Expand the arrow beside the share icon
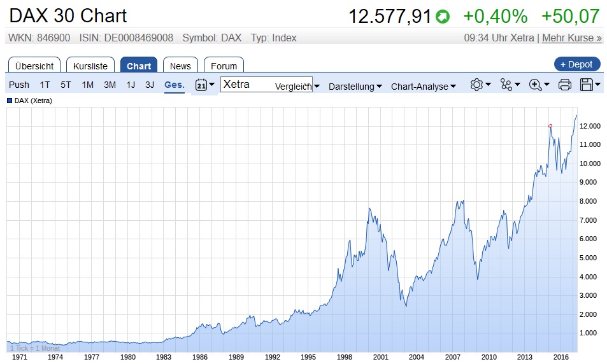This screenshot has width=607, height=364. pyautogui.click(x=518, y=85)
